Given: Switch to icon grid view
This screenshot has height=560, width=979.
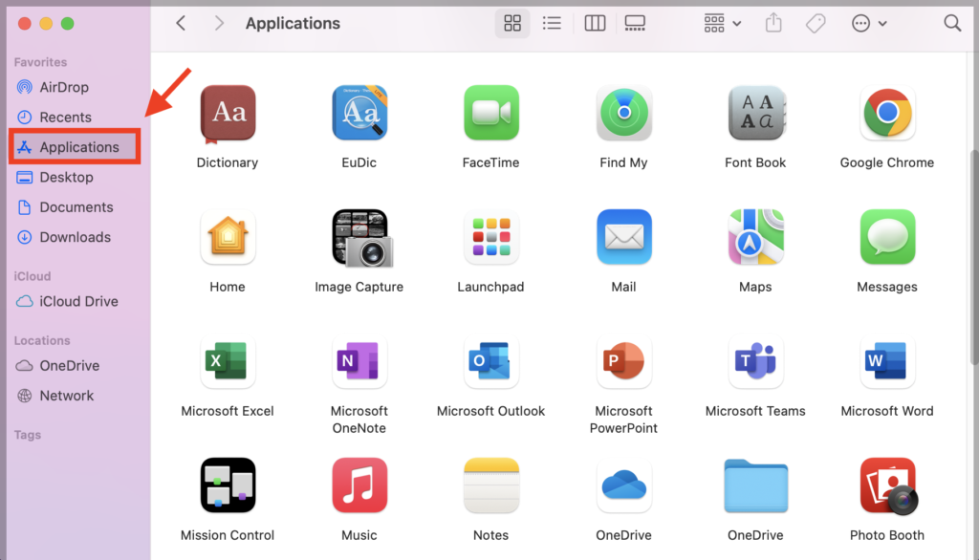Looking at the screenshot, I should [x=512, y=23].
